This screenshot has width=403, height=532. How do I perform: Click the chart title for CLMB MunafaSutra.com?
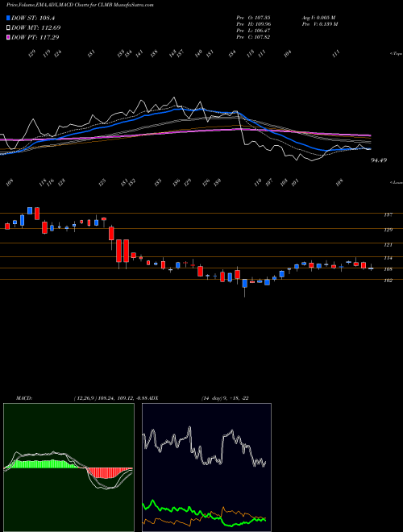80,5
